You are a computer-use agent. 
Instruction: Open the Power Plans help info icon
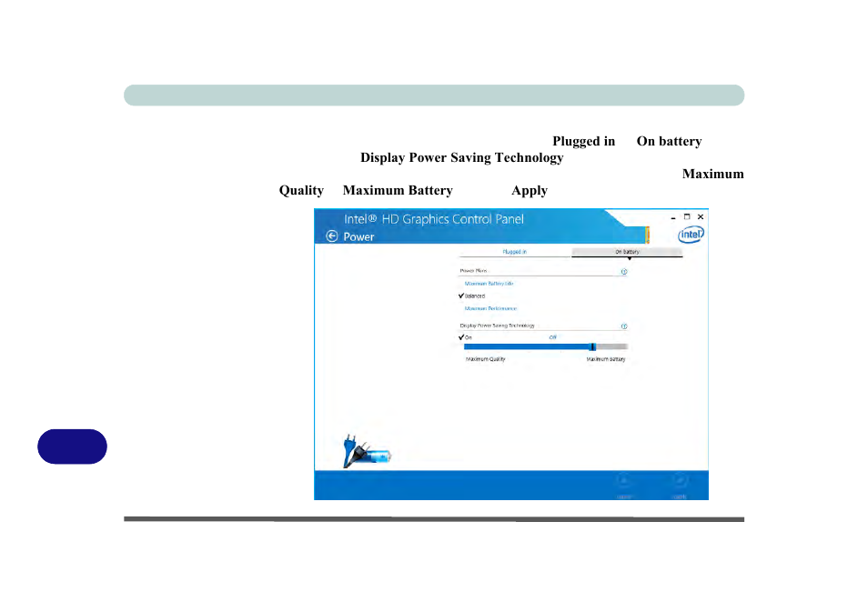(624, 271)
